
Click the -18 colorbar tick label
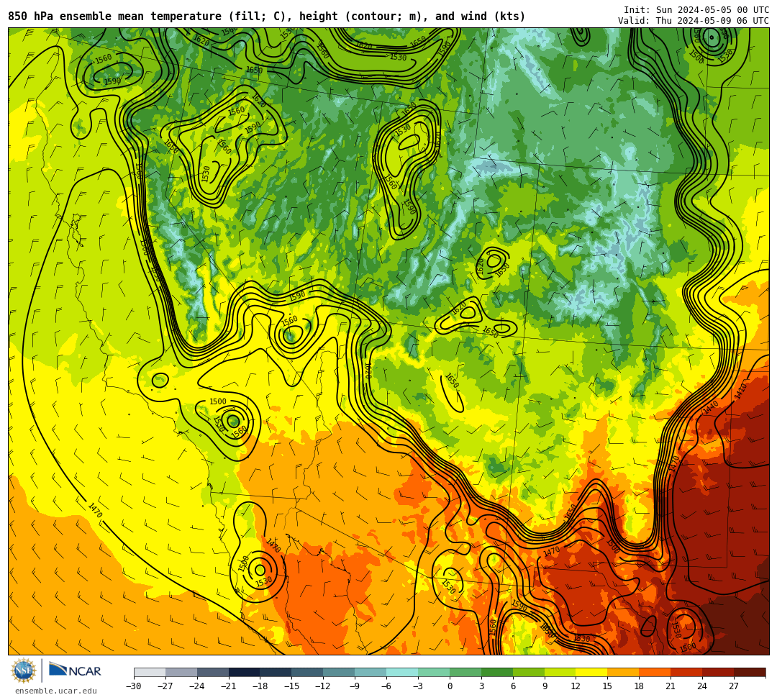[x=260, y=686]
